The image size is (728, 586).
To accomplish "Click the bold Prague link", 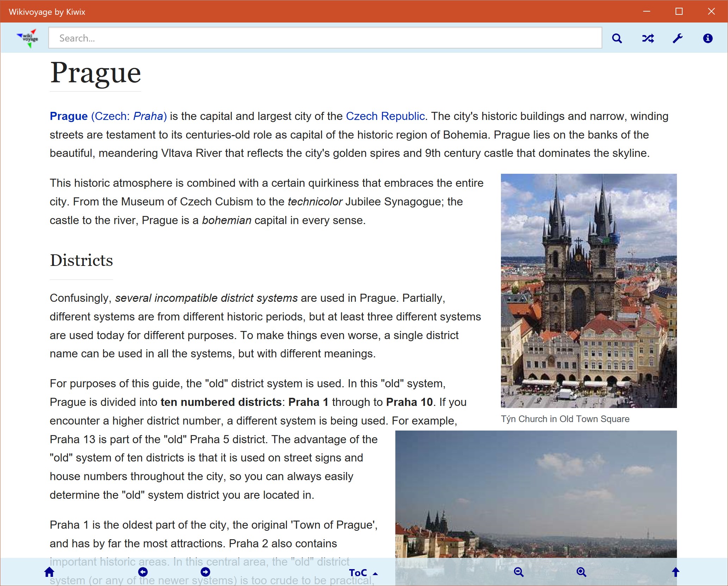I will (69, 116).
